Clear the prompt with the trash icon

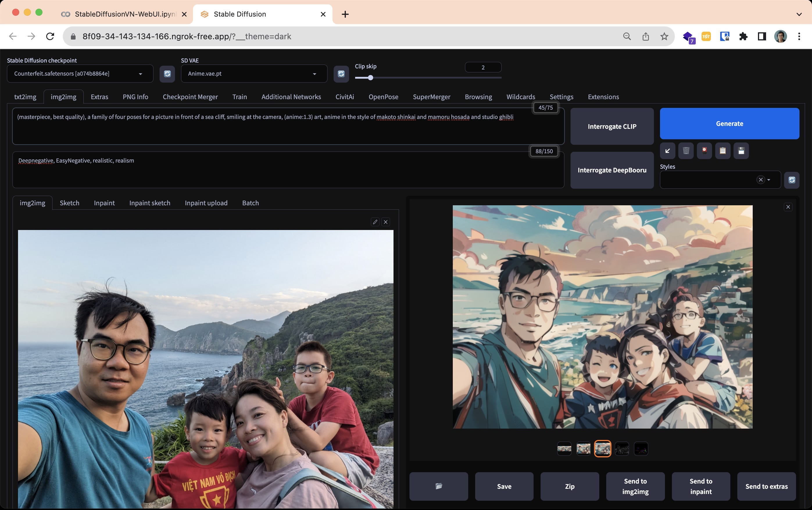(x=686, y=151)
